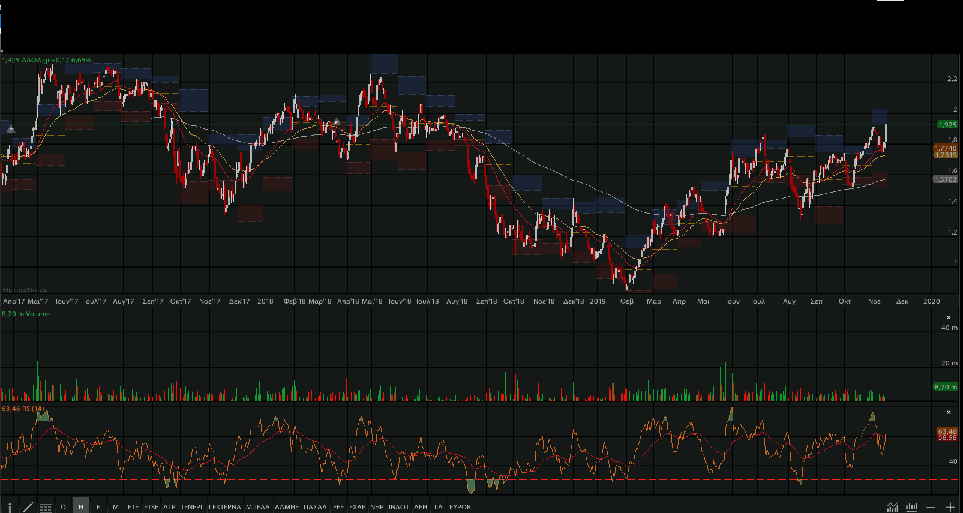Click the AAGM.gr symbol label at top left
This screenshot has height=513, width=963.
(x=50, y=61)
